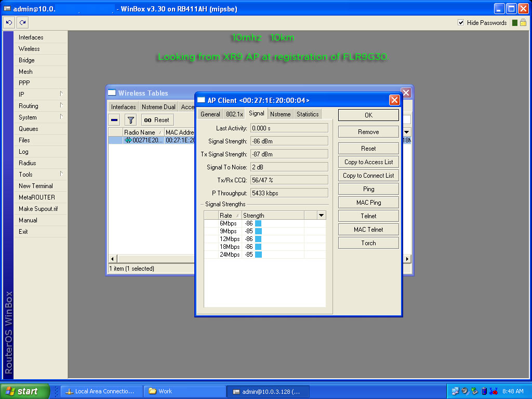The height and width of the screenshot is (399, 532).
Task: Click Reset button in AP Client dialog
Action: click(368, 149)
